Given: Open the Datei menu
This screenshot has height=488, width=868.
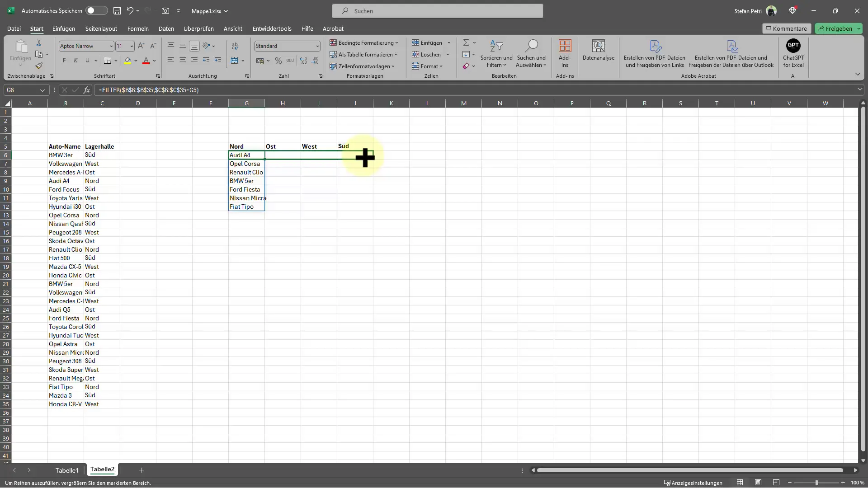Looking at the screenshot, I should click(x=14, y=28).
